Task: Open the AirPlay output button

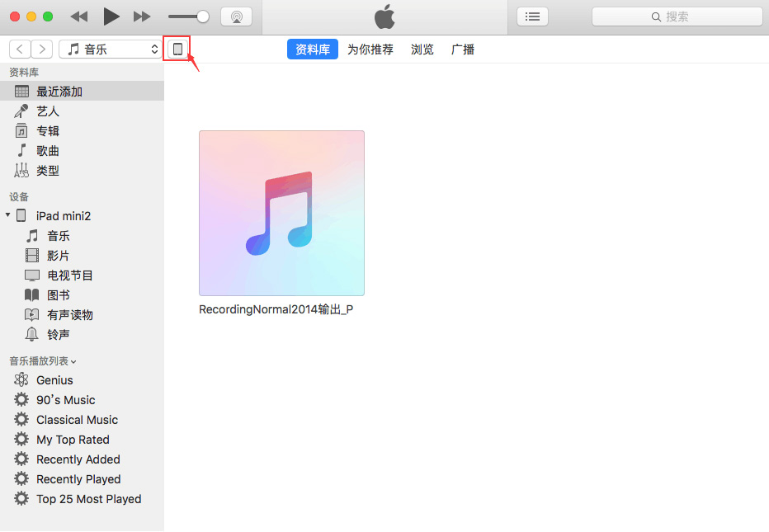Action: (x=236, y=16)
